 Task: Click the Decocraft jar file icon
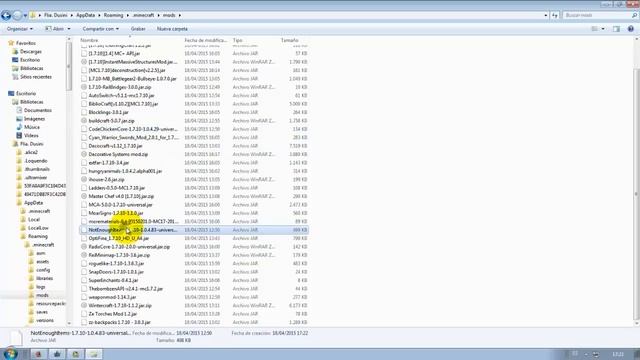click(84, 146)
